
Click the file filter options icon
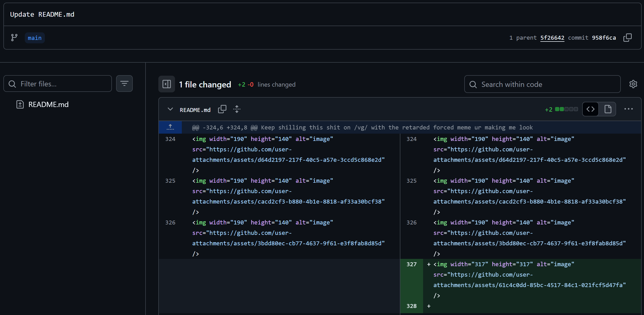(x=124, y=84)
